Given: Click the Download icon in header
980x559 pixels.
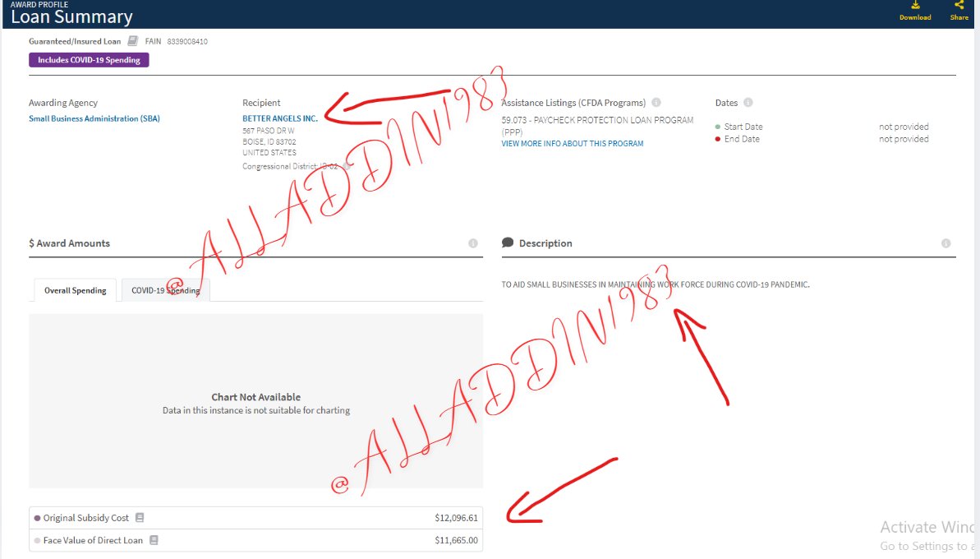Looking at the screenshot, I should click(915, 6).
